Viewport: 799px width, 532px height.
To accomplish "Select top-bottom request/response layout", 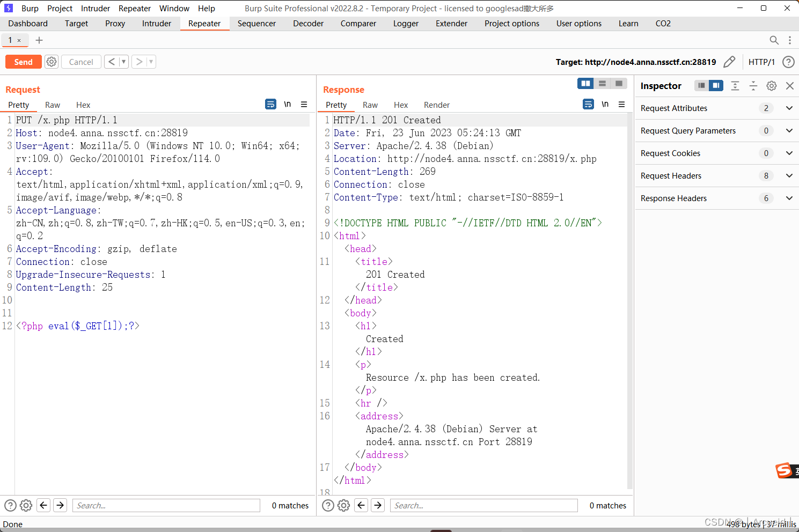I will click(602, 83).
